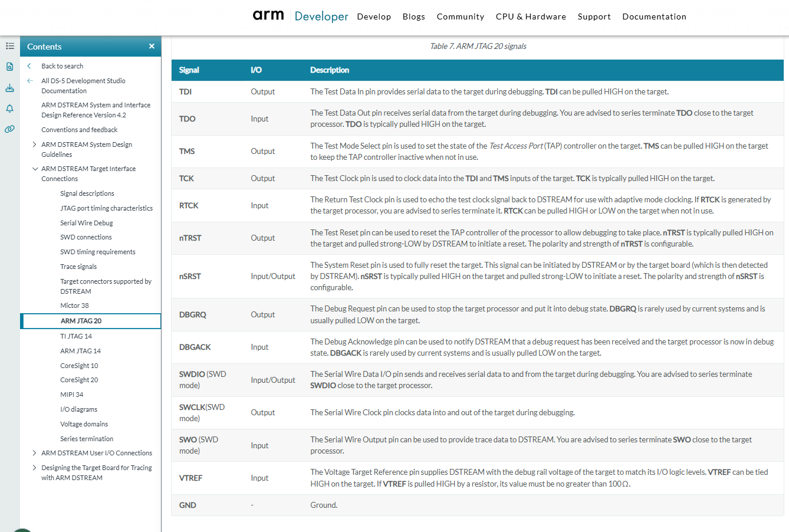This screenshot has width=789, height=532.
Task: Click the back chevron beside Back to search
Action: (x=29, y=66)
